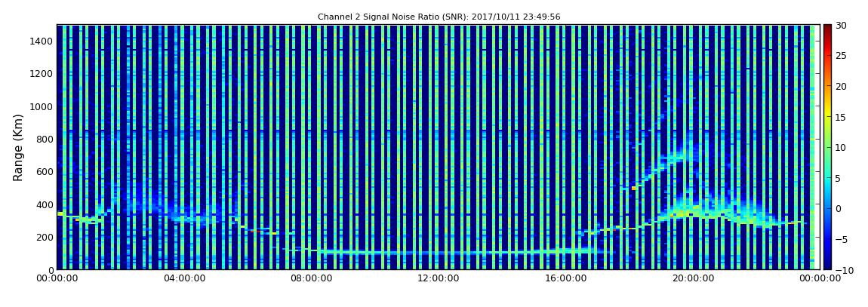Click the colorbar label −10
Image resolution: width=868 pixels, height=307 pixels.
843,270
